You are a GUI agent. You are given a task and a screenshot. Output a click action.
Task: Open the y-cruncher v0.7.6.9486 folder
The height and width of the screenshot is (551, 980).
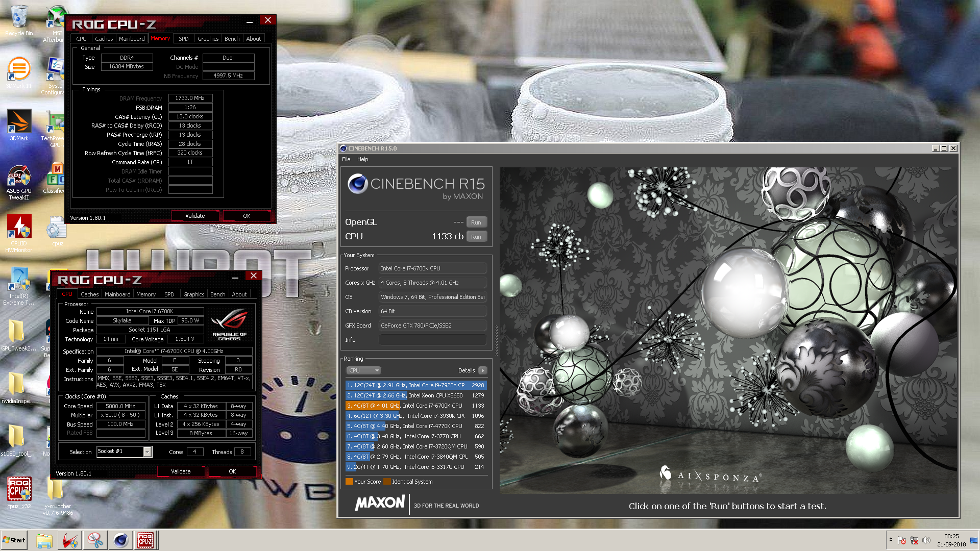[x=57, y=496]
